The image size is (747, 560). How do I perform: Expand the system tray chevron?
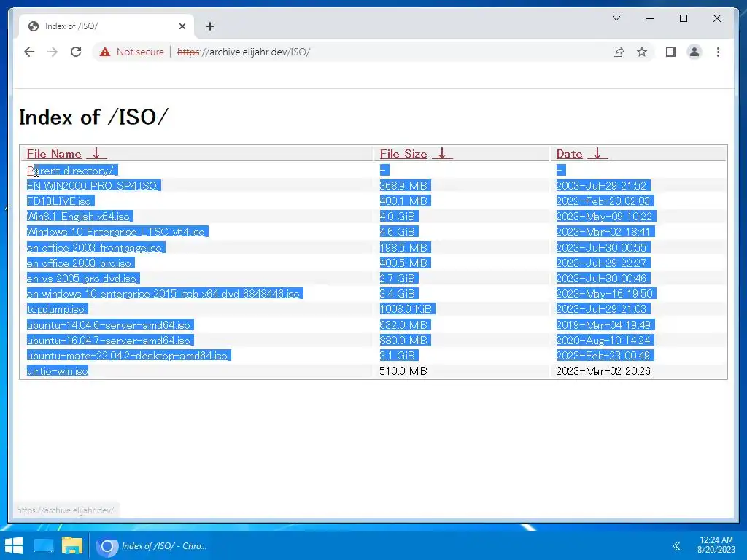(676, 545)
